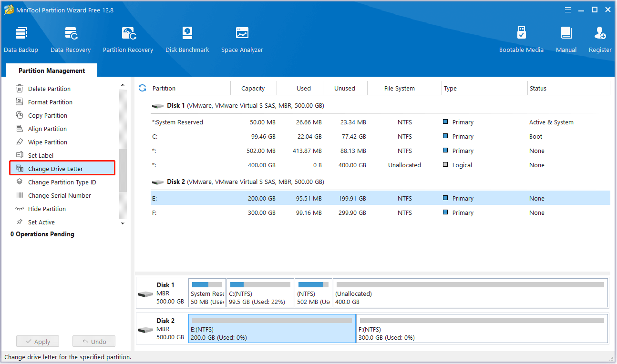Screen dimensions: 617x364
Task: Click the Apply button
Action: point(37,342)
